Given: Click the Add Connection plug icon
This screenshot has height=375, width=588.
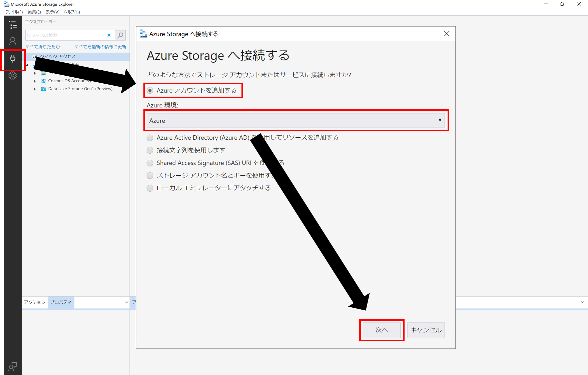Looking at the screenshot, I should (x=13, y=59).
